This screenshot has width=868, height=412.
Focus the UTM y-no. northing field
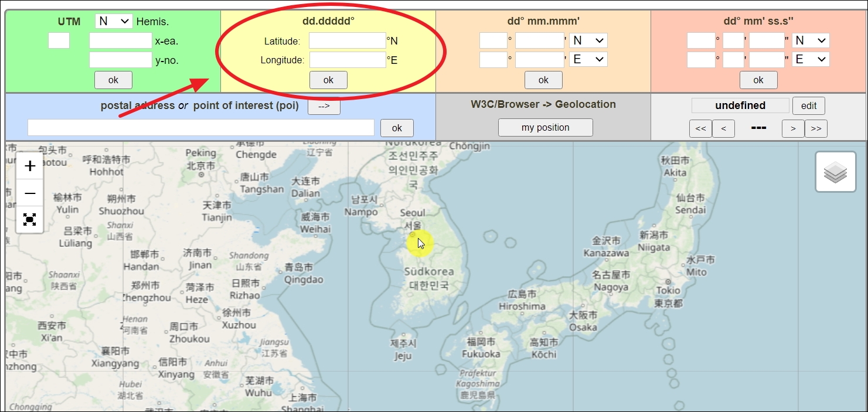click(x=121, y=60)
